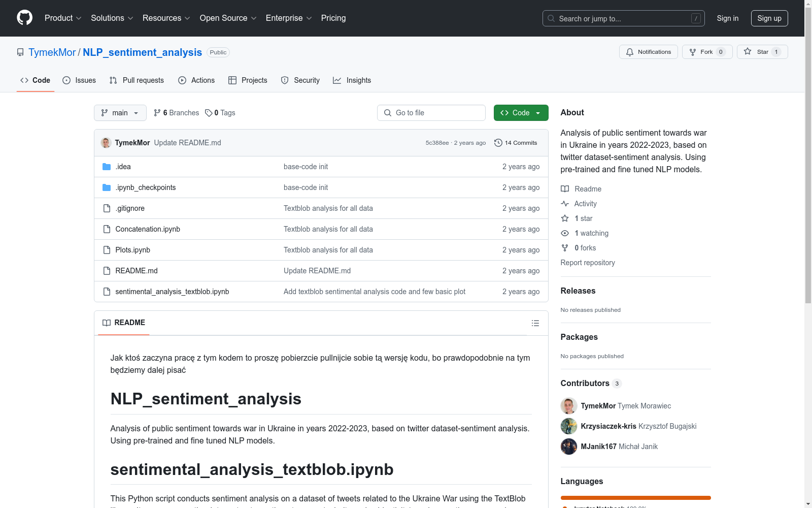
Task: Click the Go to file search box
Action: point(431,113)
